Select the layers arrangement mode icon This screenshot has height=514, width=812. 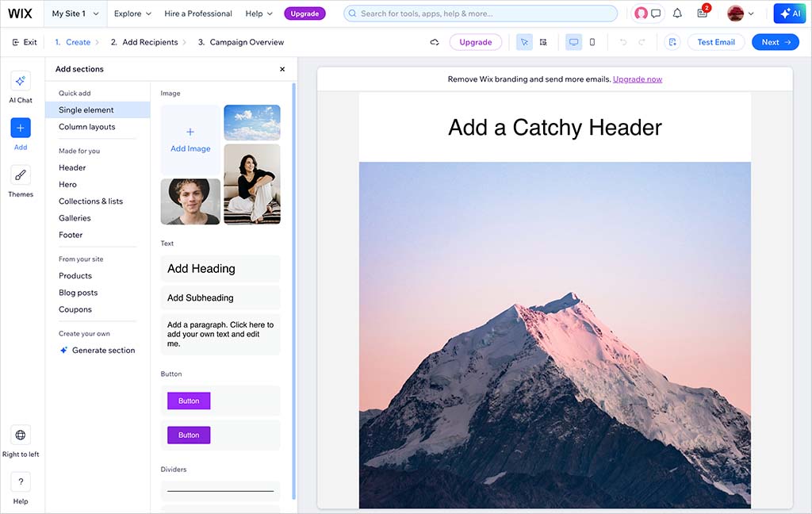click(x=543, y=42)
